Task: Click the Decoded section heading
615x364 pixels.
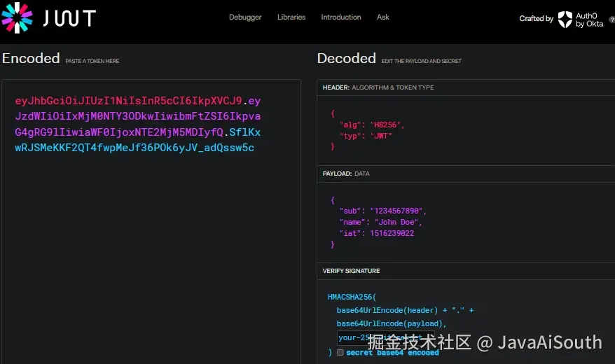Action: tap(346, 58)
